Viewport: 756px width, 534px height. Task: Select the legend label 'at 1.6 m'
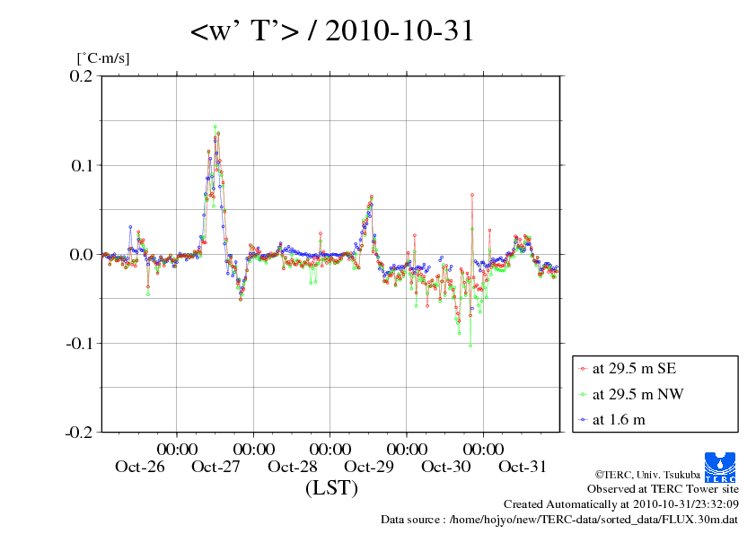tap(619, 420)
